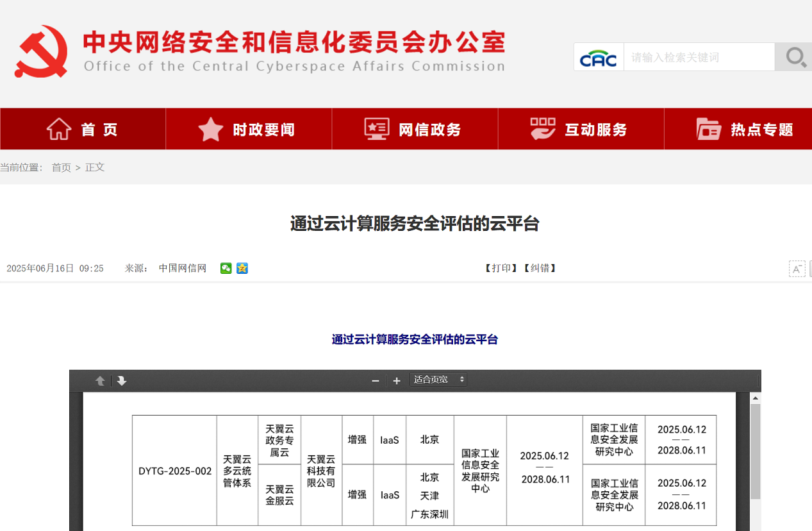Click table cell DYTG-2025-002
The width and height of the screenshot is (812, 531).
[x=175, y=471]
